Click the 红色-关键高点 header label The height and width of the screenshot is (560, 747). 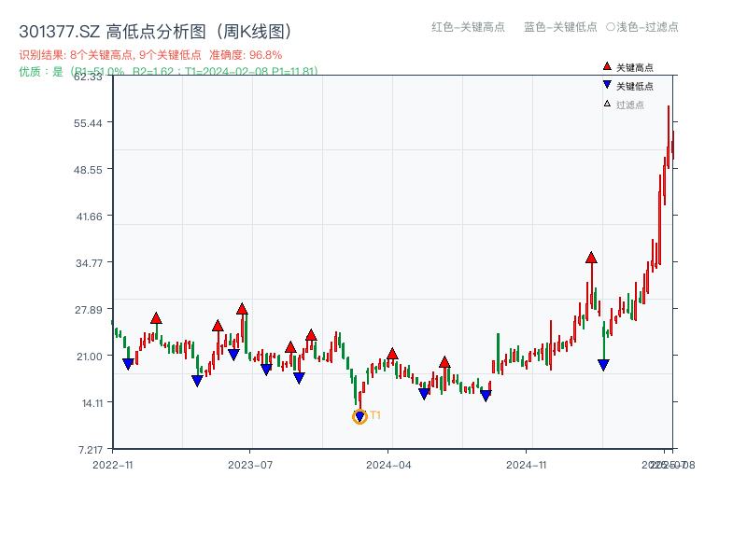point(468,27)
